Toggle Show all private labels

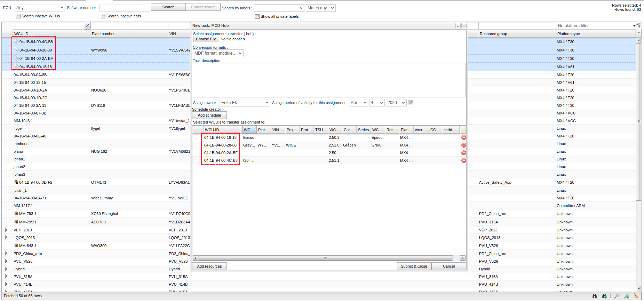tap(257, 17)
